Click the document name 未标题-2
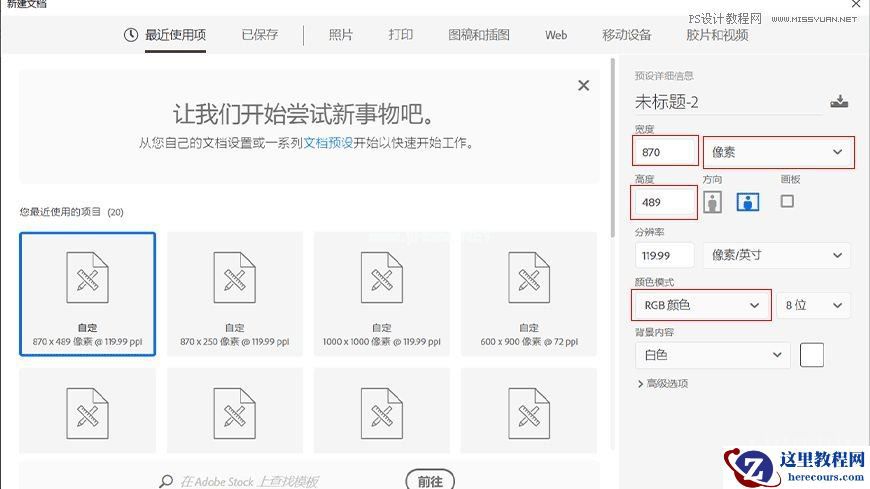 (666, 102)
